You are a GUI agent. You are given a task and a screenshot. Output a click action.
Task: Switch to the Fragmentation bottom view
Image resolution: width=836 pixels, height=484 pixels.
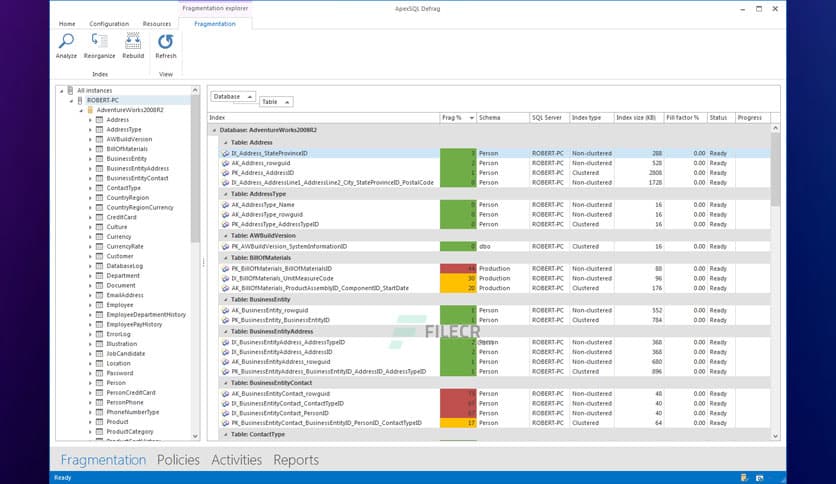103,459
